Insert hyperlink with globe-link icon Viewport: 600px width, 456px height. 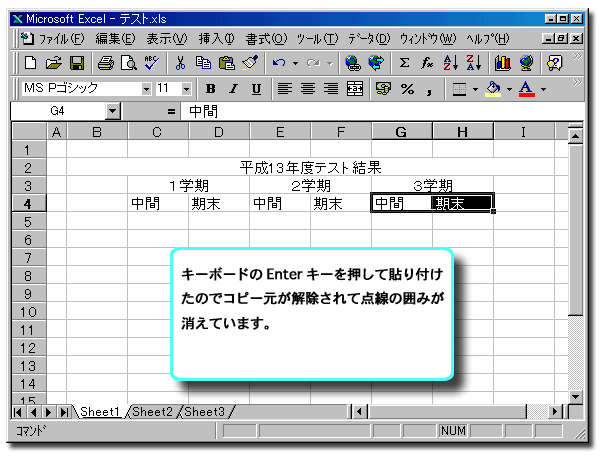(352, 63)
